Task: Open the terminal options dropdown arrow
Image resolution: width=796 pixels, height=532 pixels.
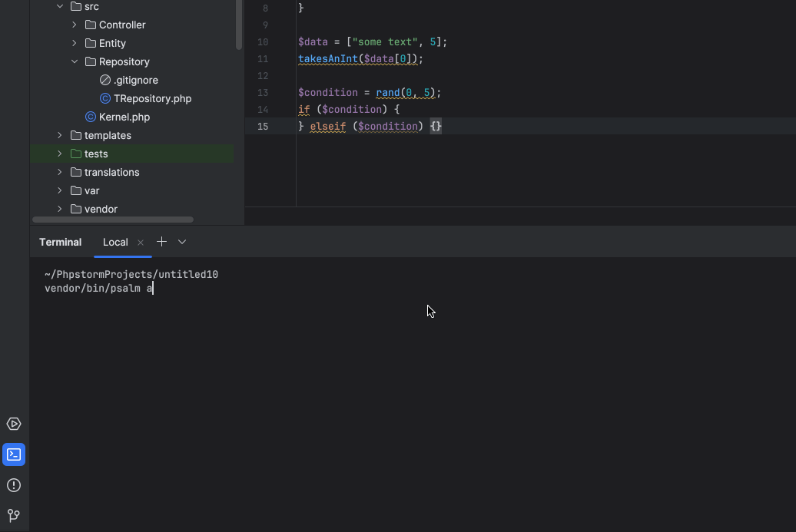Action: point(182,242)
